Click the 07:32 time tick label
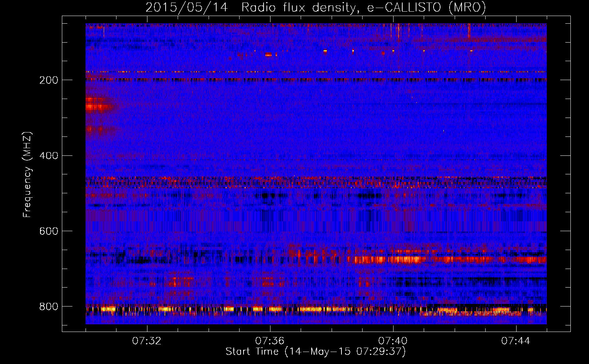The height and width of the screenshot is (364, 589). 147,341
